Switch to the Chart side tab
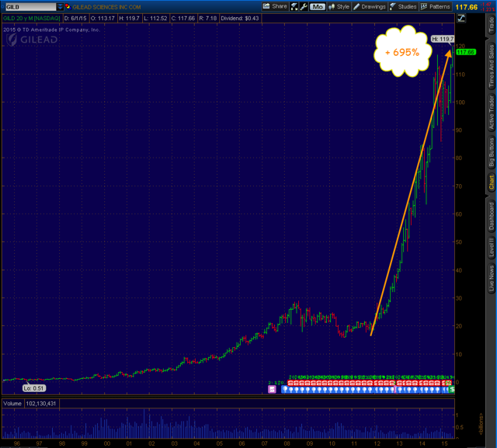Image resolution: width=497 pixels, height=448 pixels. (x=492, y=182)
